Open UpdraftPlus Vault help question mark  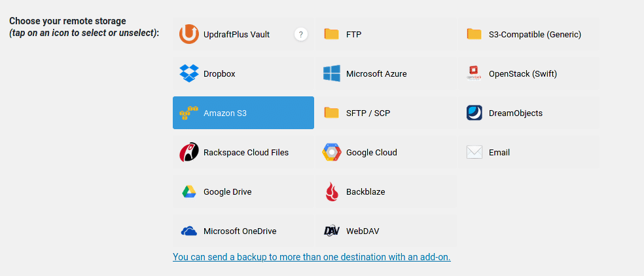tap(300, 34)
